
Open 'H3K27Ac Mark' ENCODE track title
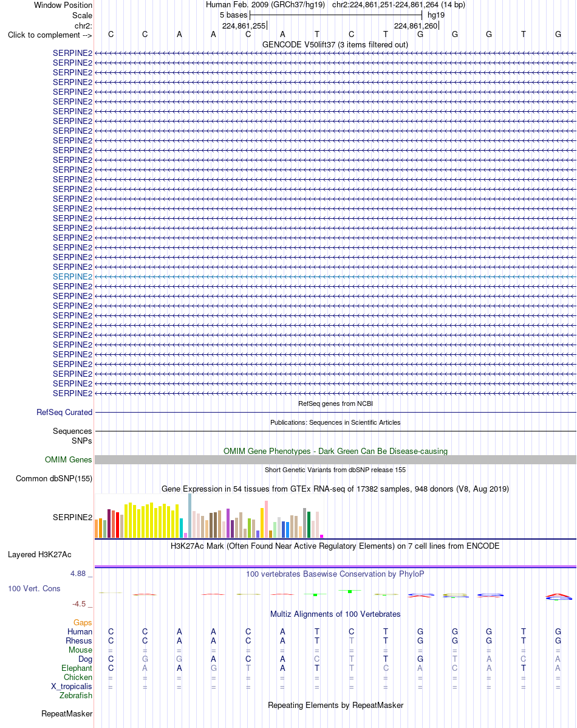click(335, 546)
